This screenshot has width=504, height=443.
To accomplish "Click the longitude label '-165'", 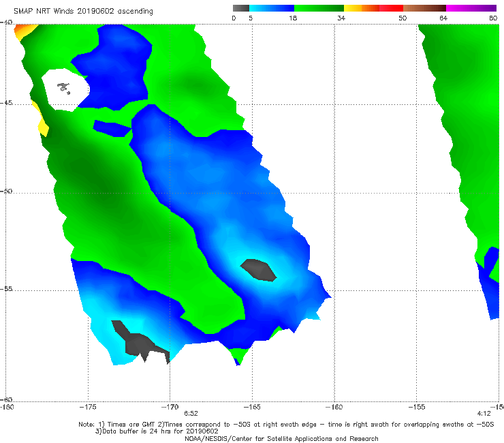I will click(252, 407).
